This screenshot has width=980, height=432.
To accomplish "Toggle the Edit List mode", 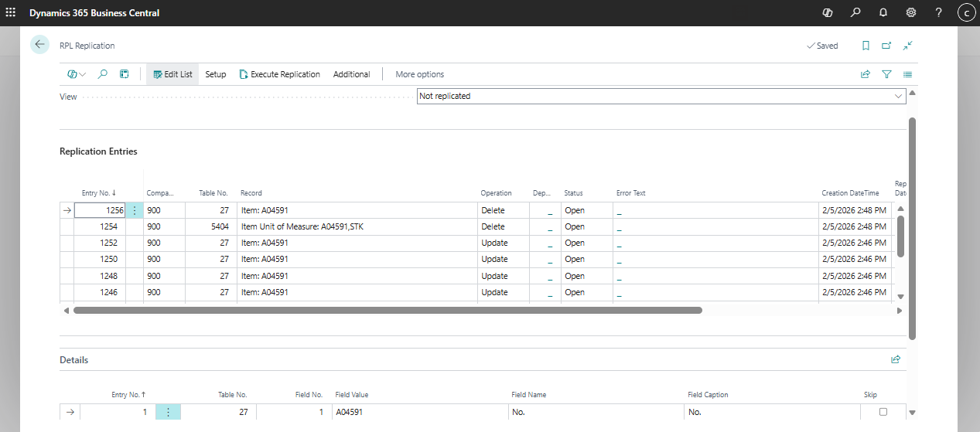I will tap(172, 74).
